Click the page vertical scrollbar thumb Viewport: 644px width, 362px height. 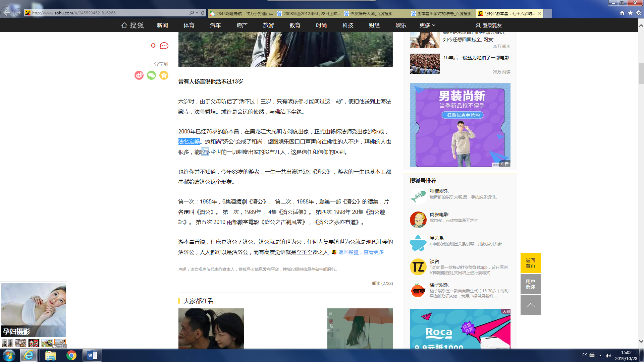click(641, 73)
